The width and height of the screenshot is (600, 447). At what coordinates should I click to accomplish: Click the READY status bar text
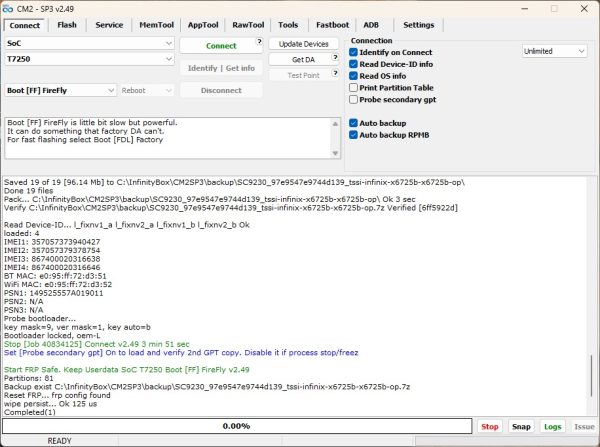pos(59,441)
